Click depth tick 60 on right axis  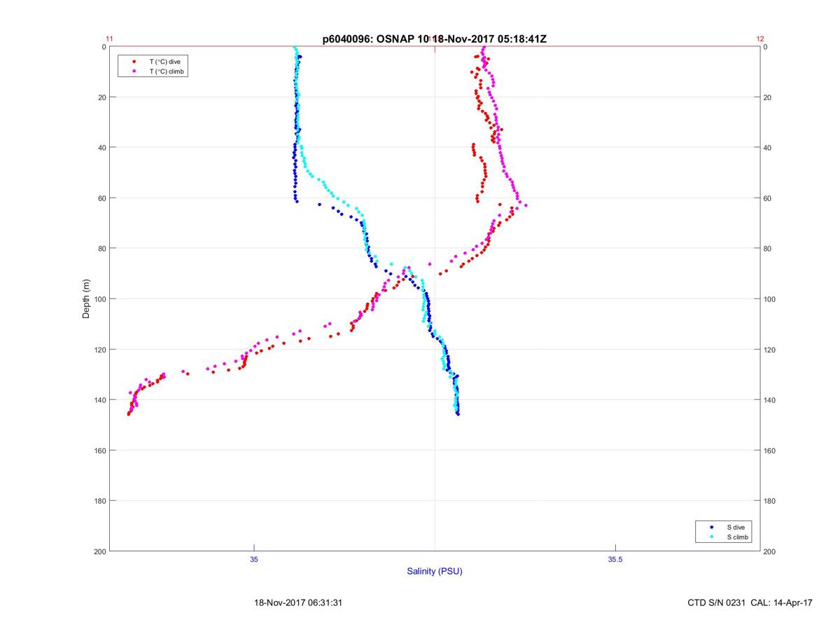pos(768,198)
